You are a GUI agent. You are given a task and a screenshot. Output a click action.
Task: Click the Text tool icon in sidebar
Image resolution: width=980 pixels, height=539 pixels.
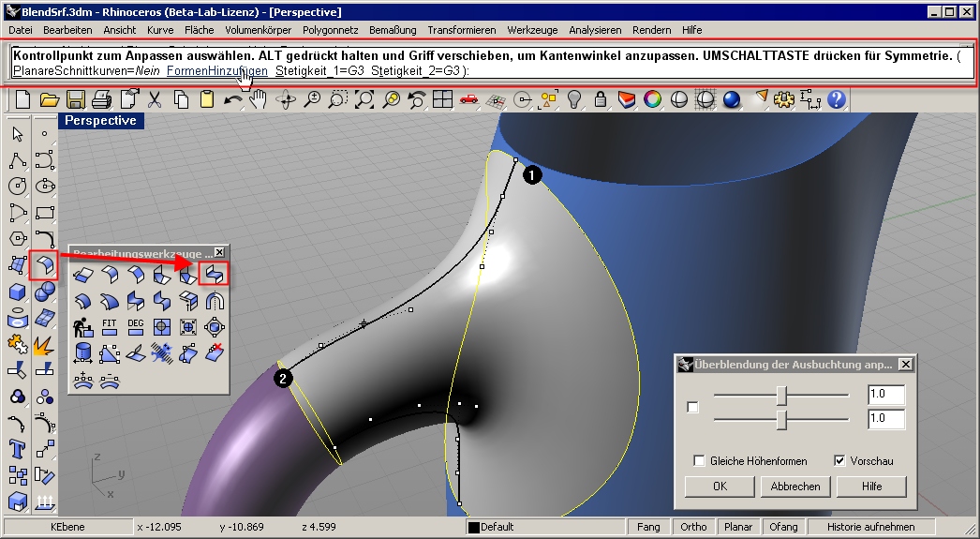17,448
